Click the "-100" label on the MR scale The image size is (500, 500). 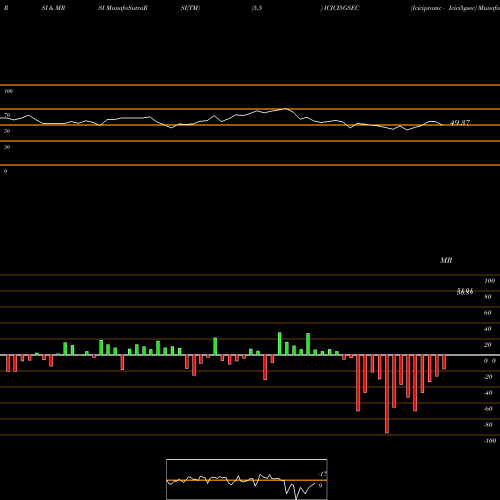point(490,441)
